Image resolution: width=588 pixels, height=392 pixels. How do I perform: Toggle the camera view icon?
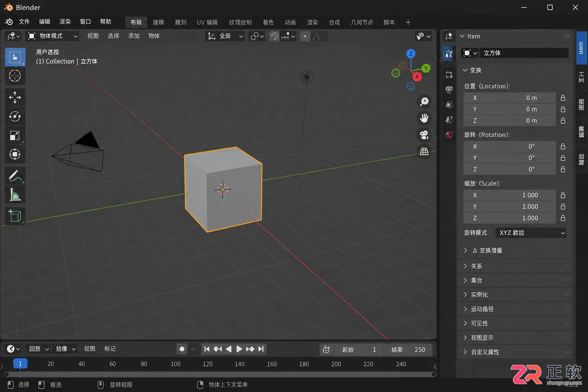pos(424,135)
